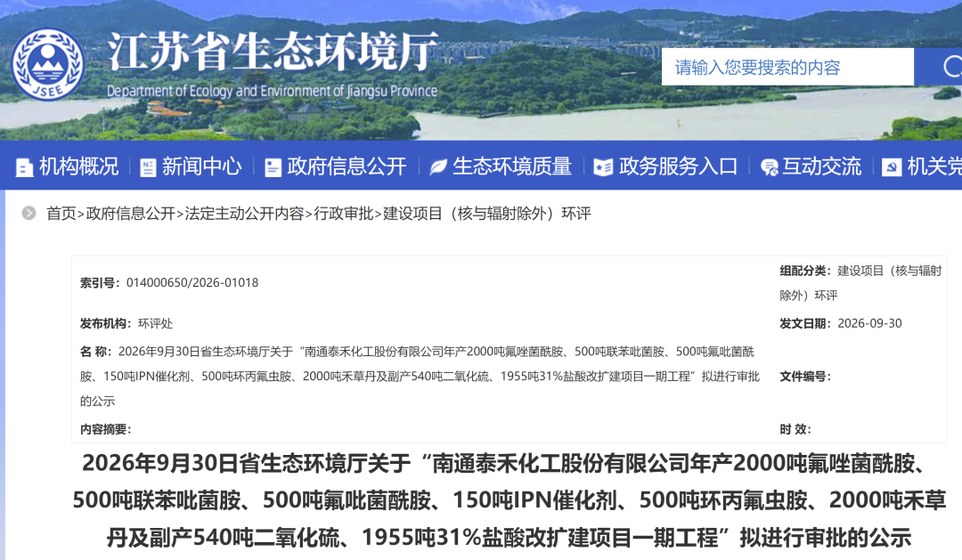Open the 生态环境质量 menu
962x560 pixels.
(x=511, y=166)
